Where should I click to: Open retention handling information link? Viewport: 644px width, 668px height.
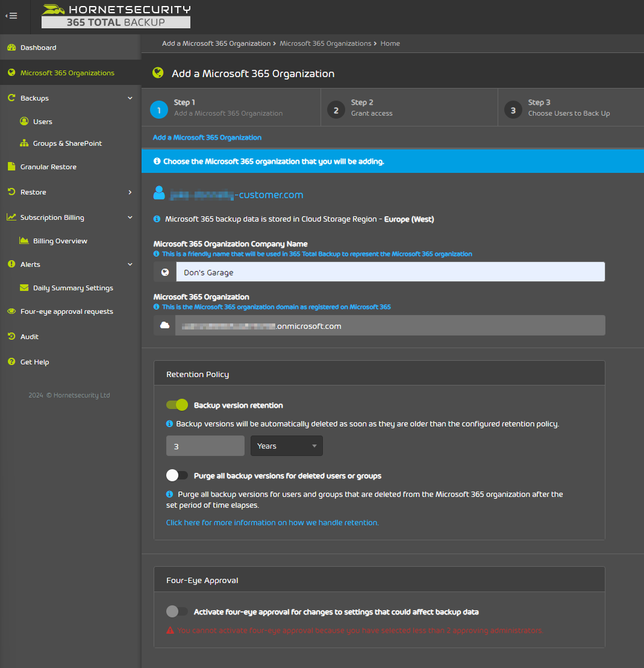(x=272, y=522)
